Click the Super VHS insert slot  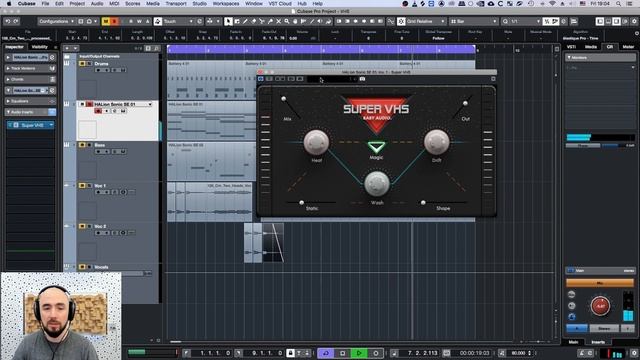tap(31, 125)
